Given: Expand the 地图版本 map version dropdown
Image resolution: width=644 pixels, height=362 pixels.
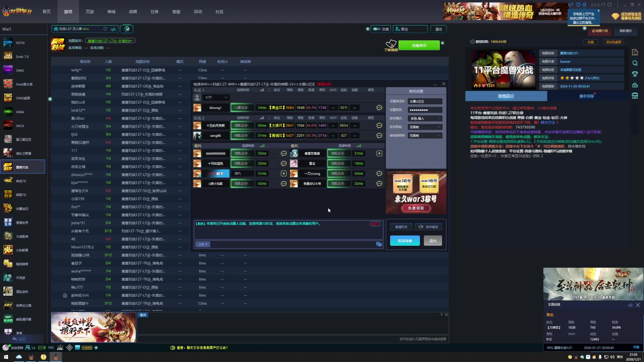Looking at the screenshot, I should click(x=110, y=41).
